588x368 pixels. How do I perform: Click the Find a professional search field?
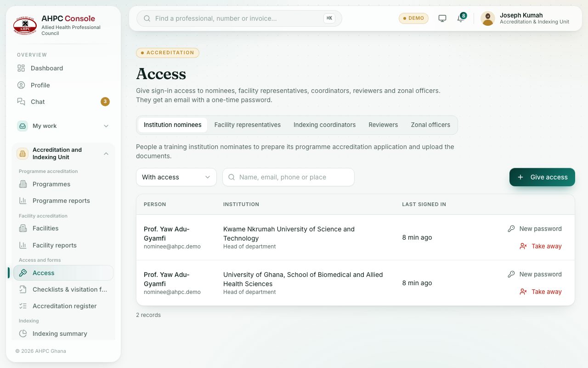pos(239,18)
